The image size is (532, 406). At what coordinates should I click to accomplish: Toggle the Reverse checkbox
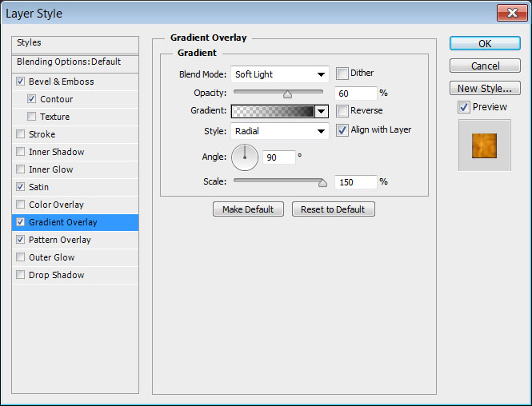(x=342, y=111)
